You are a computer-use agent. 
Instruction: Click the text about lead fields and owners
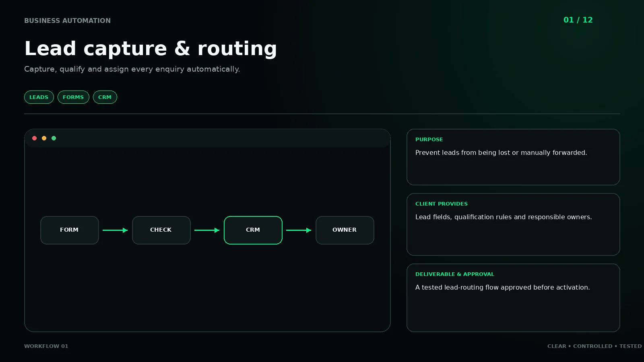tap(504, 217)
